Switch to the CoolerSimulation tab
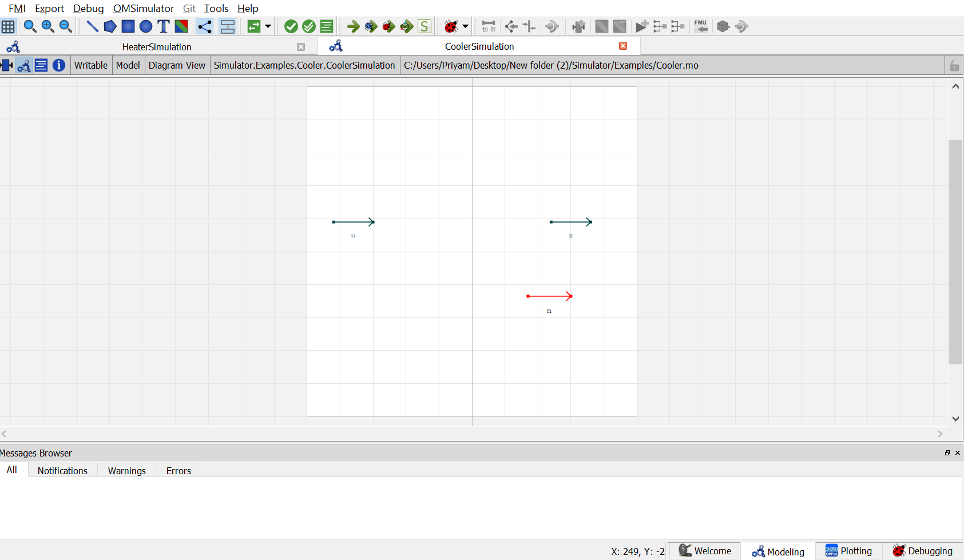Image resolution: width=964 pixels, height=560 pixels. tap(479, 46)
